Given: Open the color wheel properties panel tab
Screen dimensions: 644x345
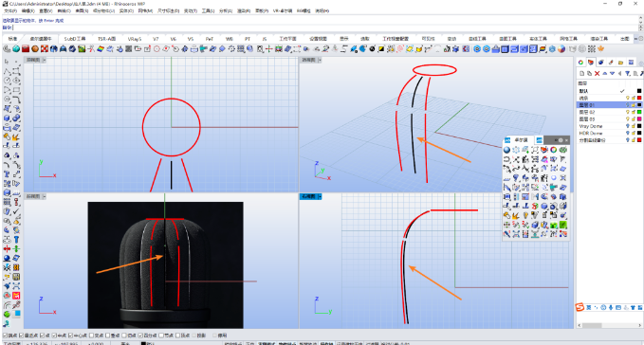Looking at the screenshot, I should click(x=580, y=63).
